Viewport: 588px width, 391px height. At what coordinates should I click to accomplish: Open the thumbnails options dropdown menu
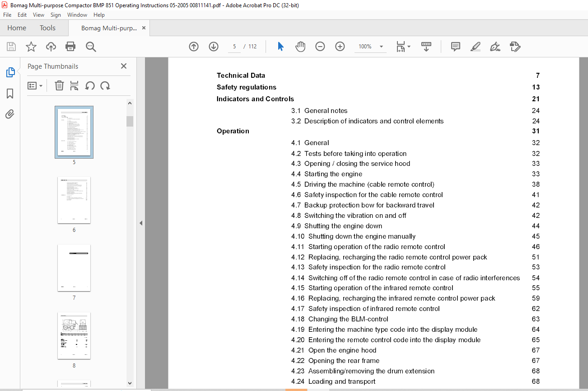[x=35, y=85]
